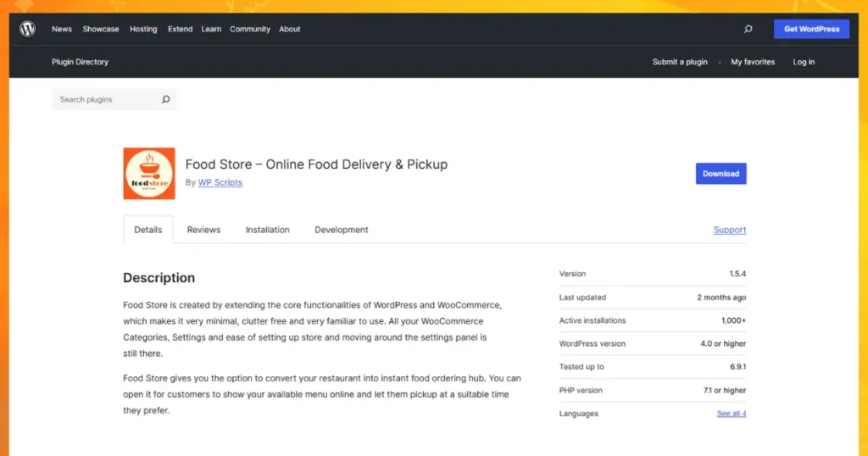Click the plugin title Food Store heading
868x456 pixels.
pyautogui.click(x=316, y=164)
